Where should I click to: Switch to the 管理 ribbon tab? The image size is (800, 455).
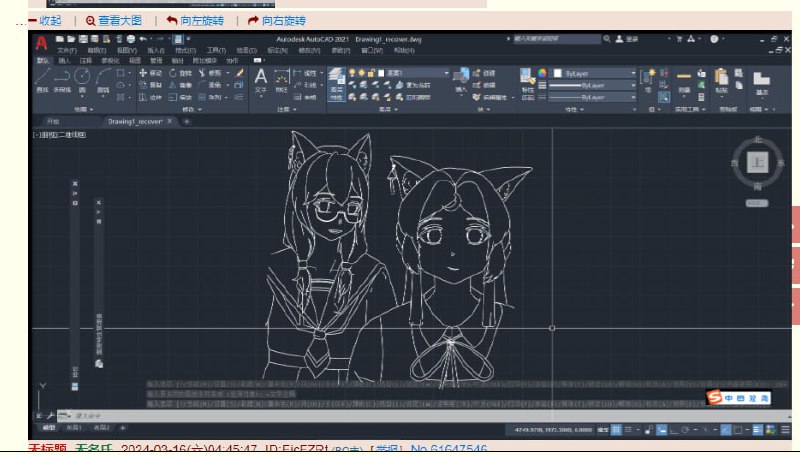[156, 61]
